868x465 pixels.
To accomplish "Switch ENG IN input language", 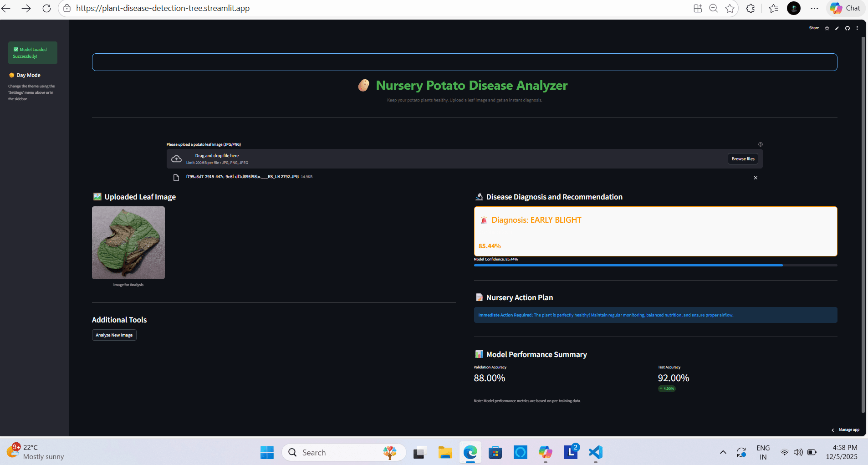I will 763,452.
